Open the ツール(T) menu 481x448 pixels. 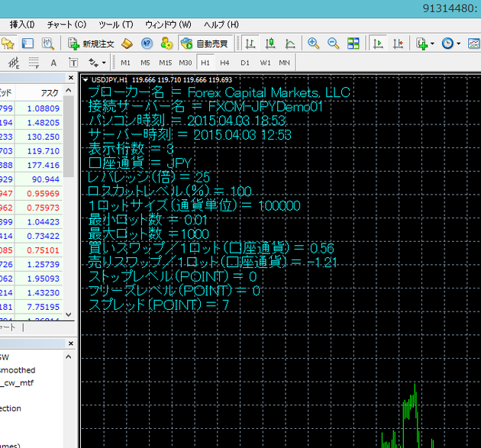tap(116, 24)
